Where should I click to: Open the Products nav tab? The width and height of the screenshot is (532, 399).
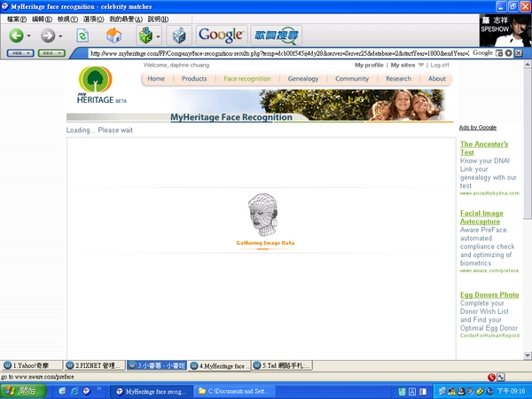194,79
